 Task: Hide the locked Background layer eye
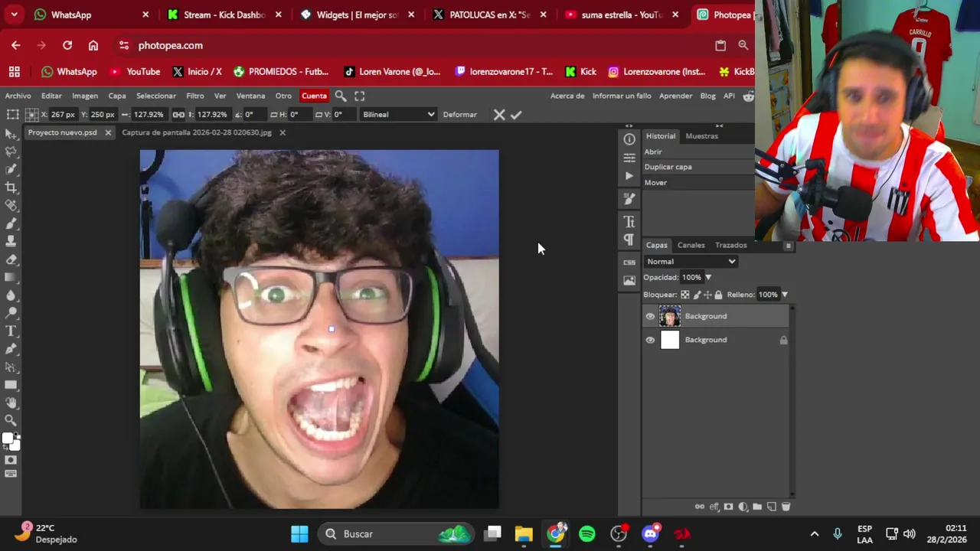coord(650,340)
